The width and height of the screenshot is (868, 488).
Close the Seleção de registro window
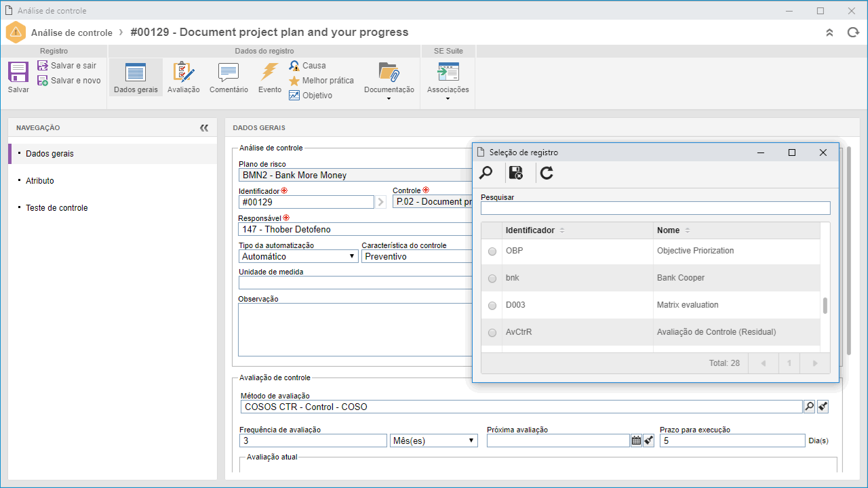(x=823, y=152)
